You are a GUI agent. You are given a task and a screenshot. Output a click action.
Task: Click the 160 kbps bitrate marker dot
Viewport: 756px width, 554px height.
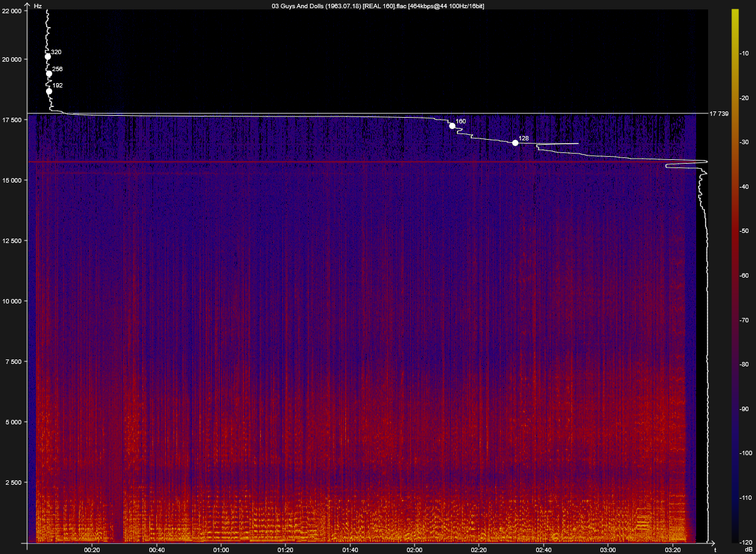[452, 126]
